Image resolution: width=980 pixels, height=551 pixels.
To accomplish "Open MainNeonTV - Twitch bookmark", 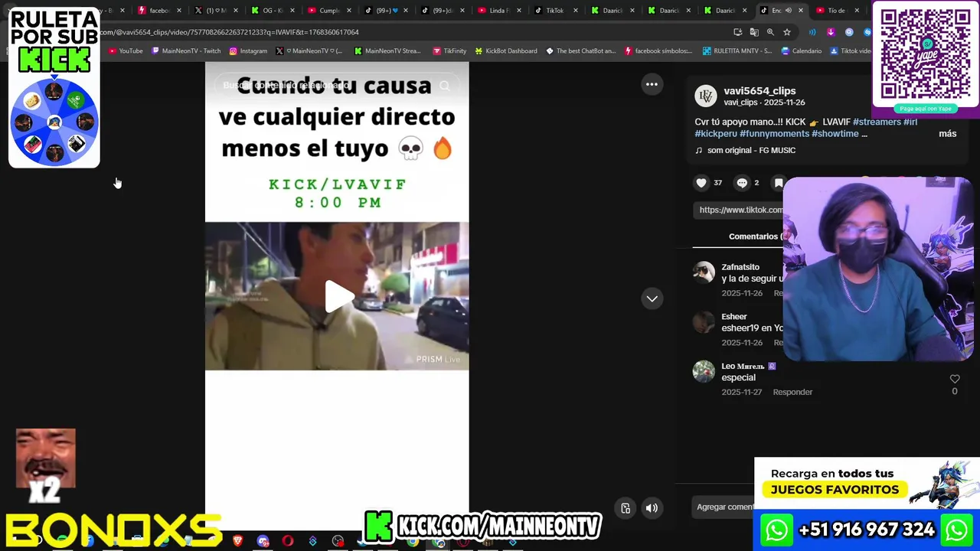I will point(186,51).
